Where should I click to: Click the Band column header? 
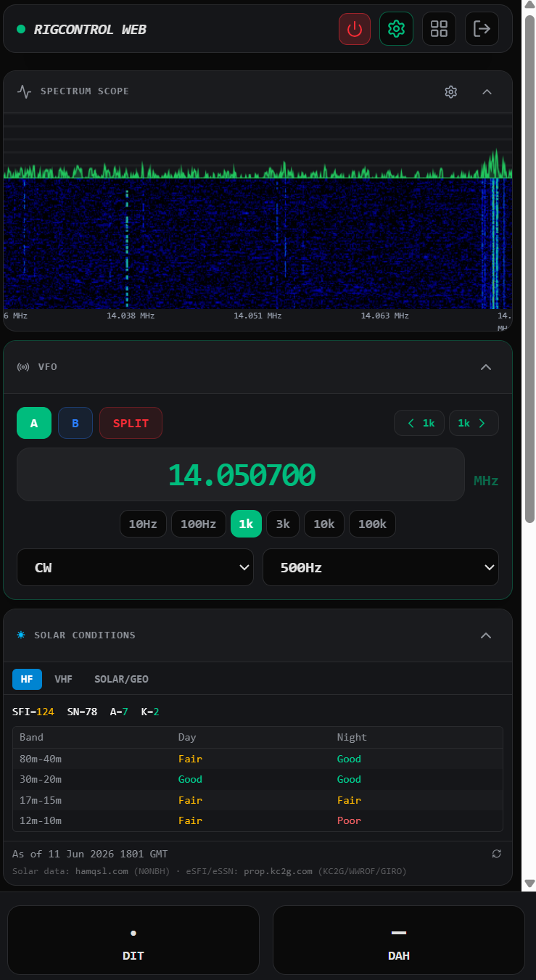[31, 737]
